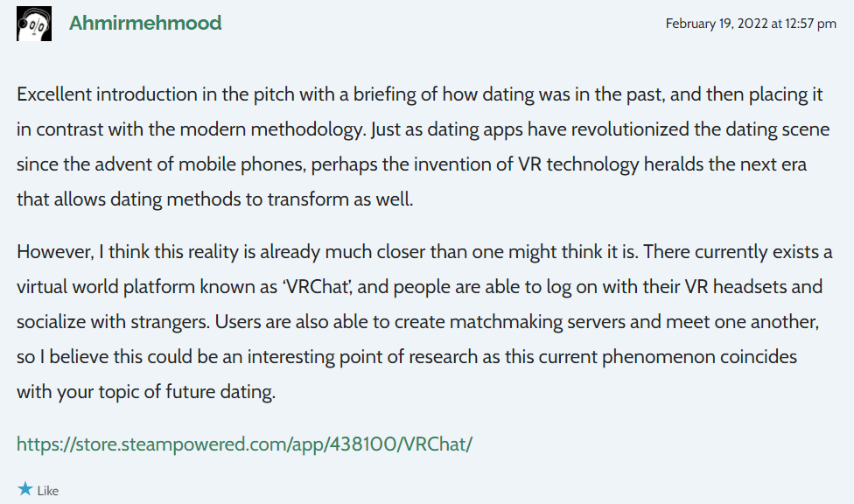Click the line starting 'Excellent introduction in the pitch'
Screen dimensions: 854x504
[419, 94]
